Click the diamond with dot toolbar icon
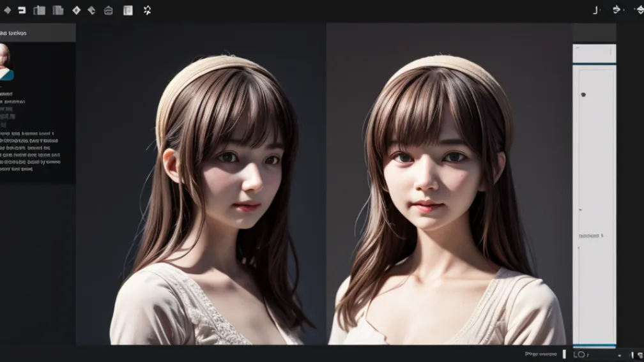The height and width of the screenshot is (362, 644). 77,10
